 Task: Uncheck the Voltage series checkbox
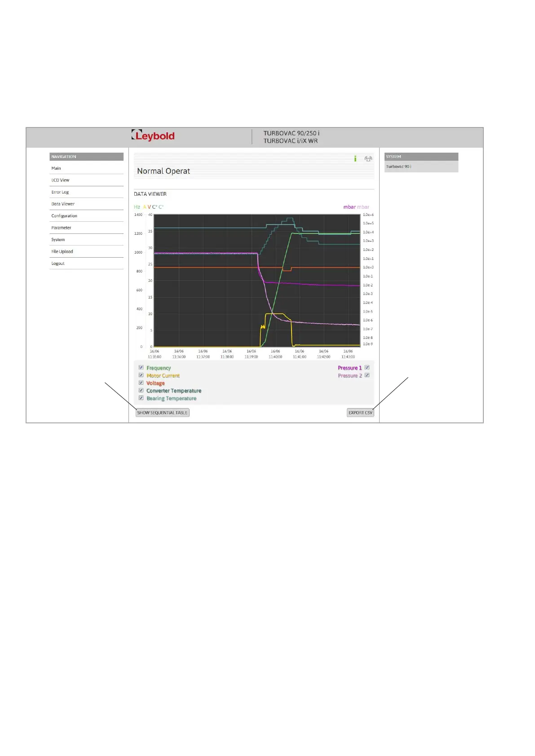tap(141, 382)
